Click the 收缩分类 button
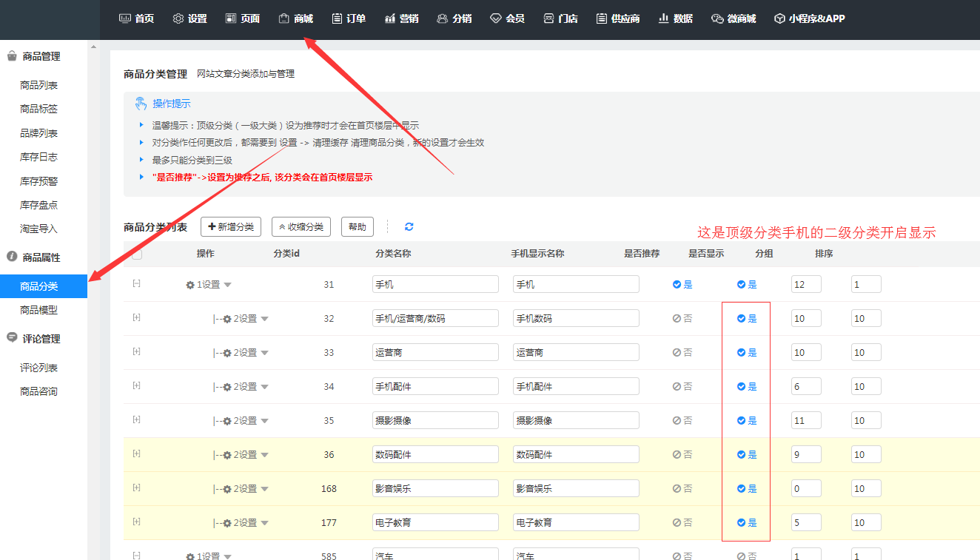Image resolution: width=980 pixels, height=560 pixels. click(x=301, y=227)
